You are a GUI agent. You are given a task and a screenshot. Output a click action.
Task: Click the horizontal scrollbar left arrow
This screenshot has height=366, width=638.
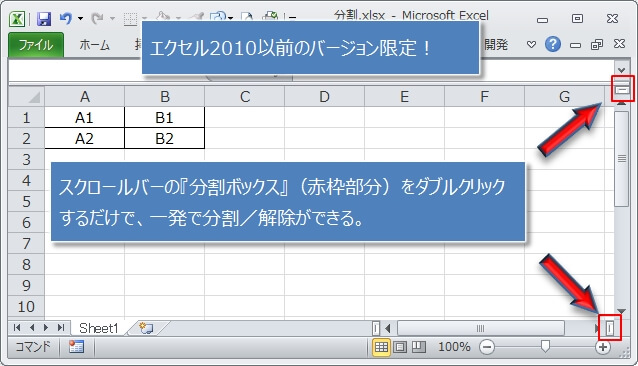[388, 328]
